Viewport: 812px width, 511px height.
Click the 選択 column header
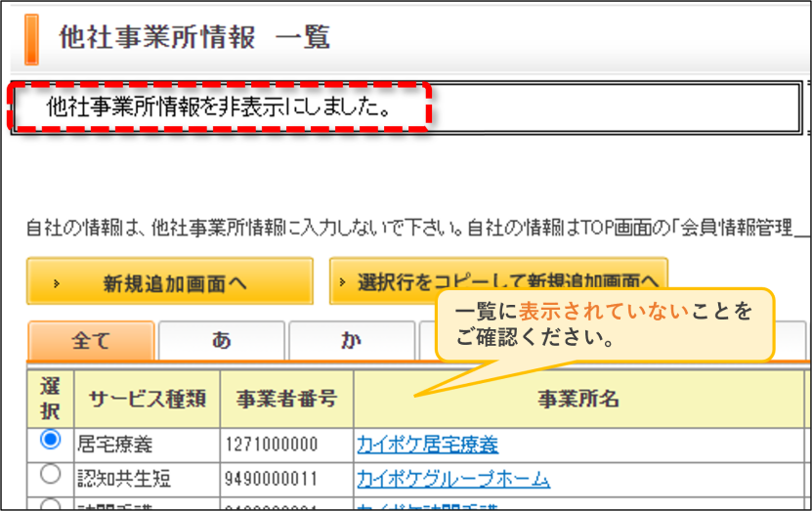[50, 400]
